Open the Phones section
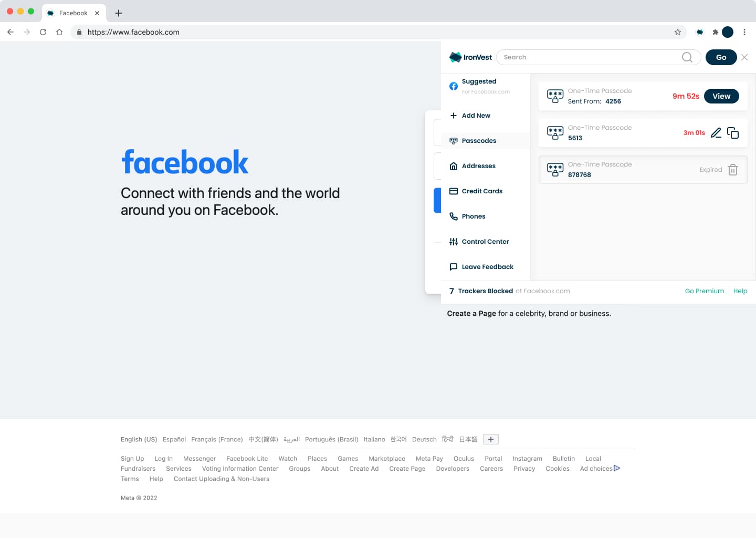The width and height of the screenshot is (756, 538). click(486, 216)
